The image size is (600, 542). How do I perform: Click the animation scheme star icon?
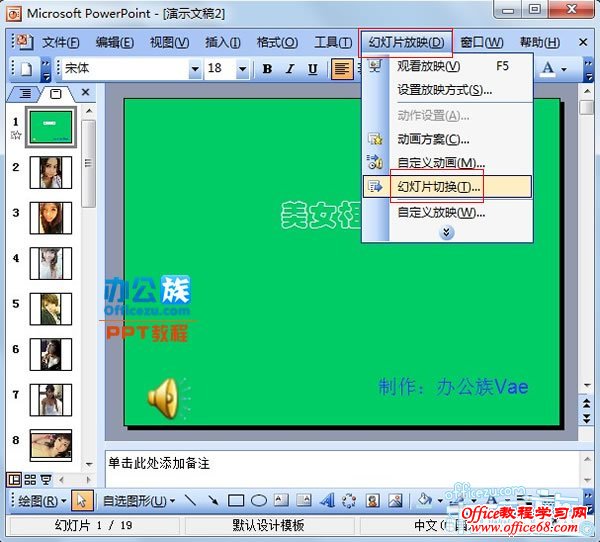pyautogui.click(x=375, y=139)
